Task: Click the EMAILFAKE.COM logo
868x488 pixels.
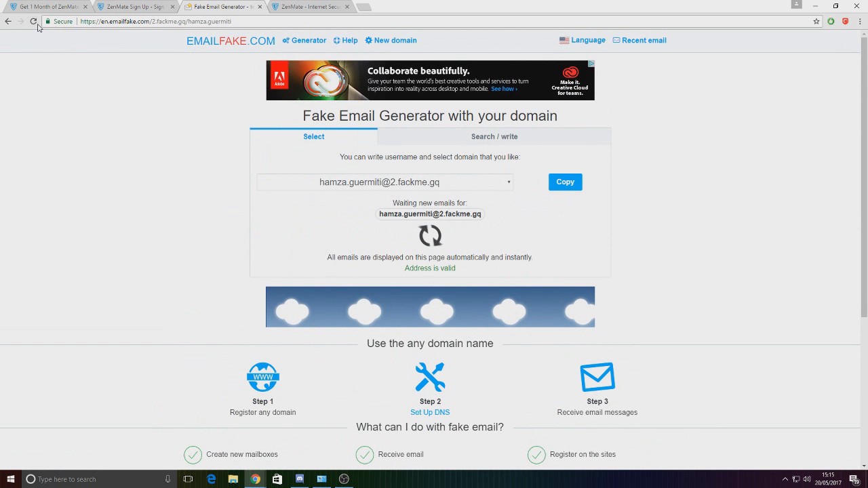Action: pos(231,41)
